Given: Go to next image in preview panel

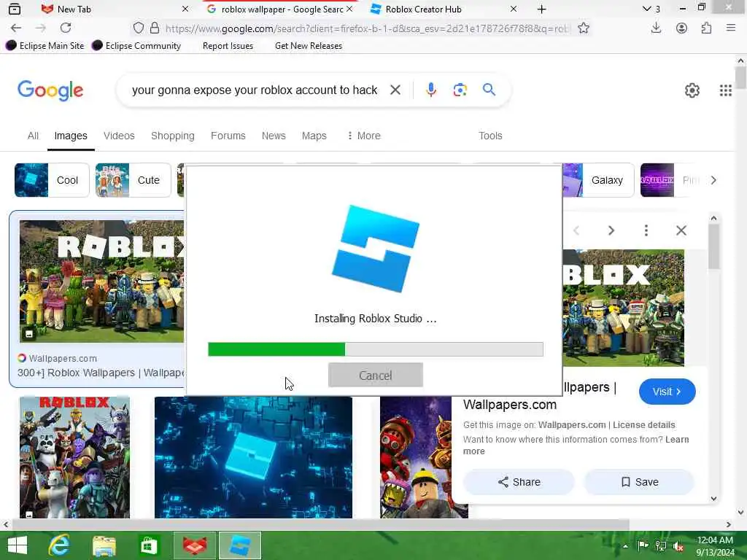Looking at the screenshot, I should (x=611, y=231).
